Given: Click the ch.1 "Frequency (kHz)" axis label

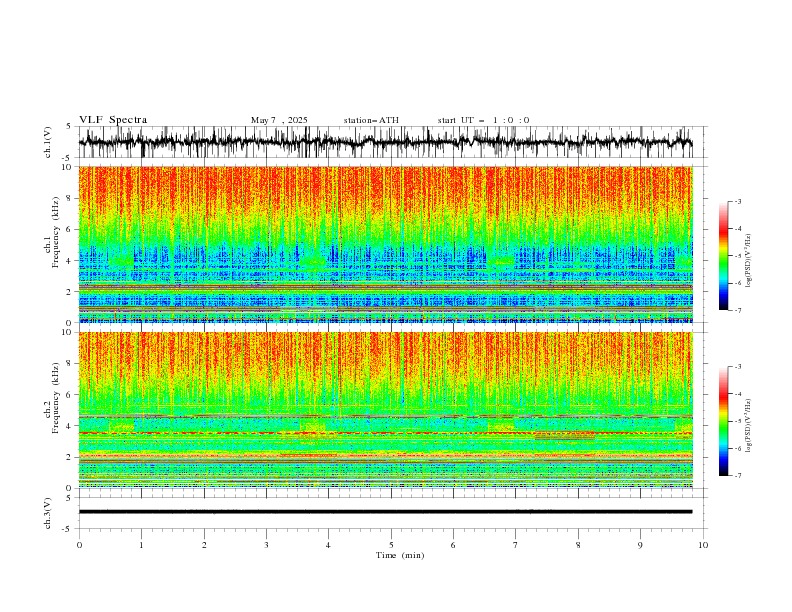Looking at the screenshot, I should point(55,233).
